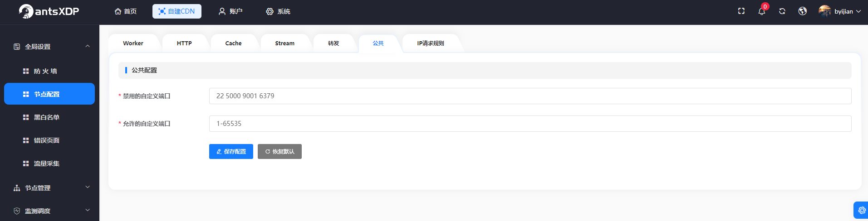
Task: Click the 保存配置 button
Action: click(x=231, y=152)
